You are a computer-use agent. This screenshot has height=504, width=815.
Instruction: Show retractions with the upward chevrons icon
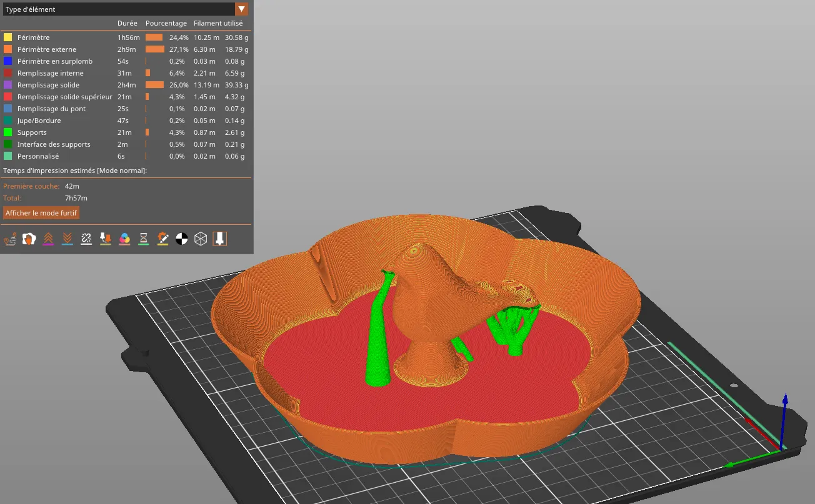pos(48,239)
